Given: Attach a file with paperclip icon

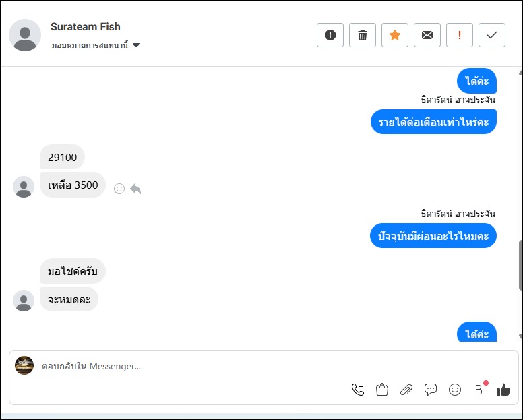Looking at the screenshot, I should (x=406, y=389).
